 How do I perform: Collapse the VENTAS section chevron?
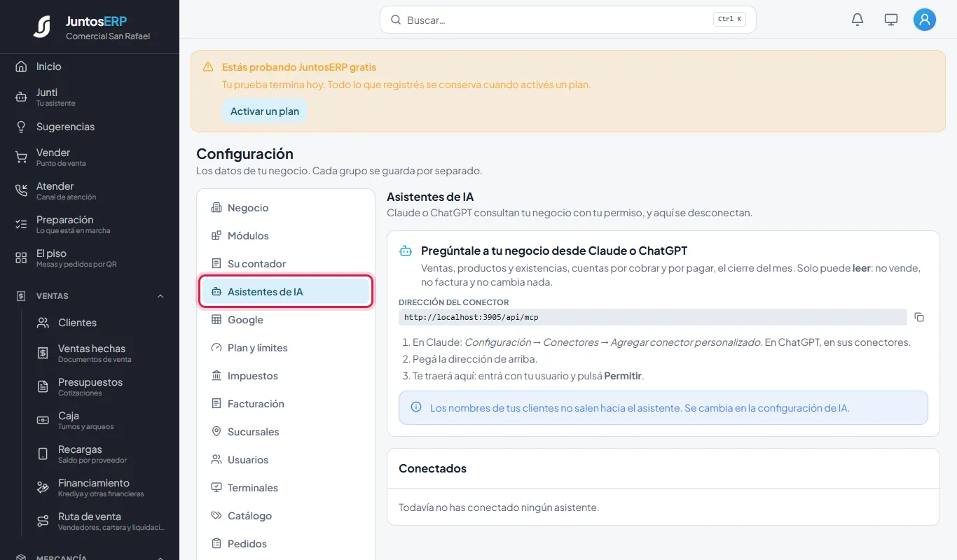tap(160, 296)
